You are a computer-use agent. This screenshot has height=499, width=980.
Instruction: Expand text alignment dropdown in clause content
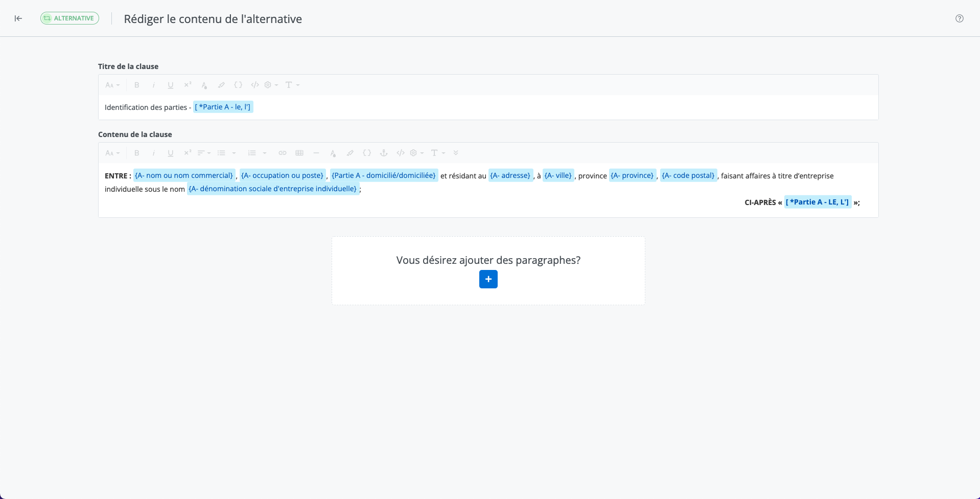coord(204,153)
